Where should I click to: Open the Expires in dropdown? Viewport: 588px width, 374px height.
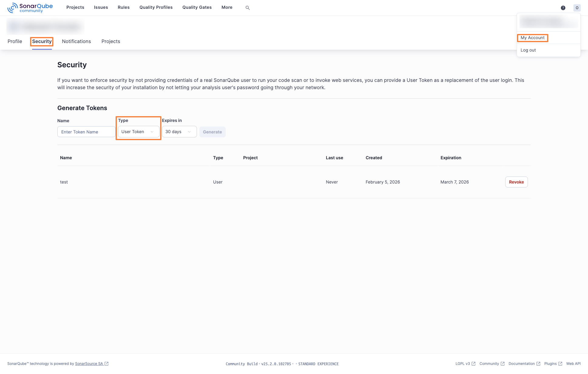pos(179,132)
